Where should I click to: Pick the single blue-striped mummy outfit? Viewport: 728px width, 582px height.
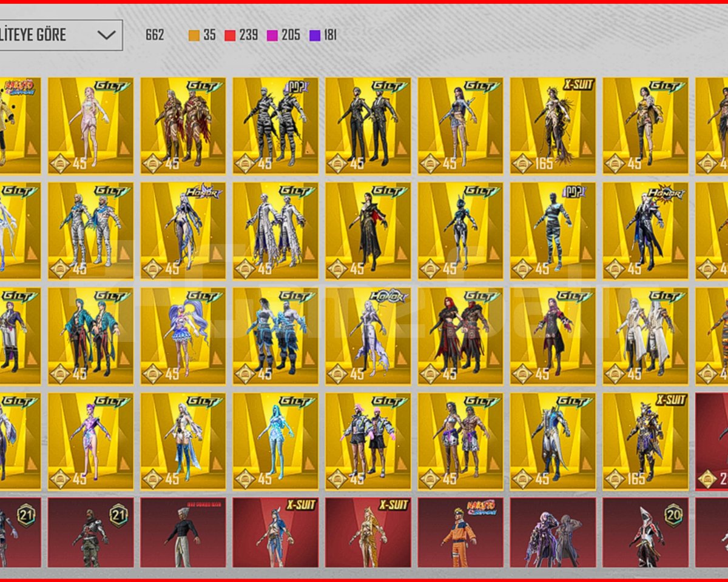click(x=553, y=231)
